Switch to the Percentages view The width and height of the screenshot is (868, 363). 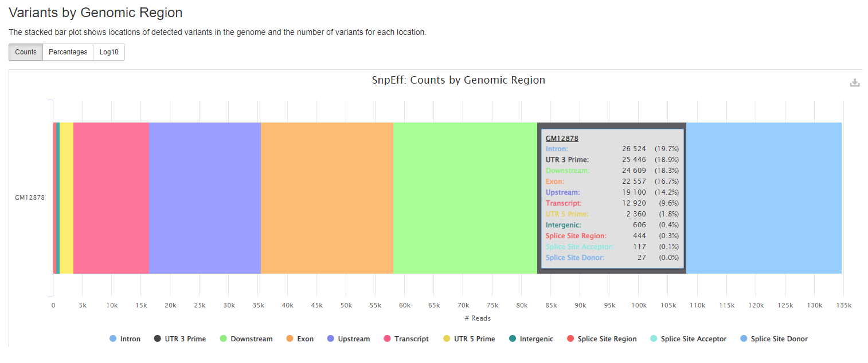(x=68, y=52)
